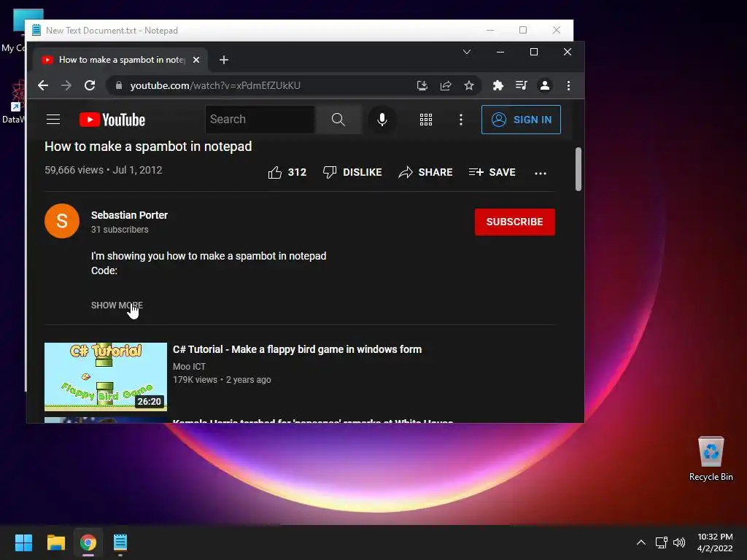This screenshot has height=560, width=747.
Task: Click the forward navigation arrow
Action: point(66,85)
